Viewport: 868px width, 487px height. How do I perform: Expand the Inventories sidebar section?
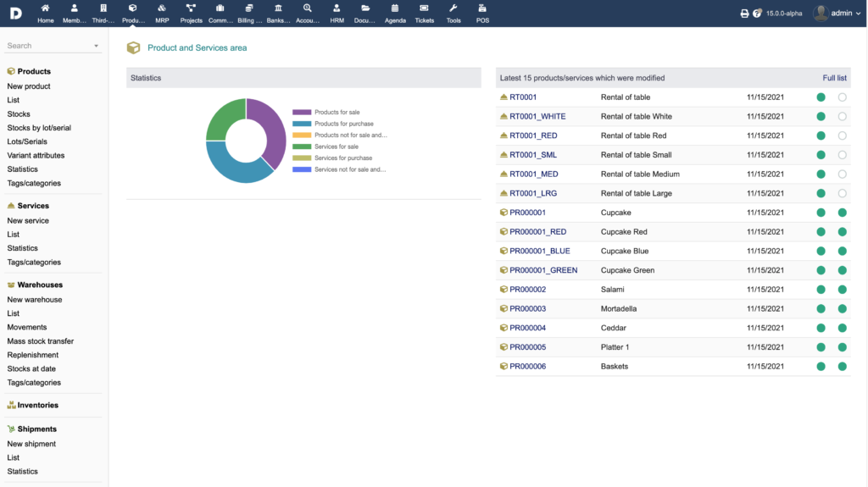(x=37, y=405)
